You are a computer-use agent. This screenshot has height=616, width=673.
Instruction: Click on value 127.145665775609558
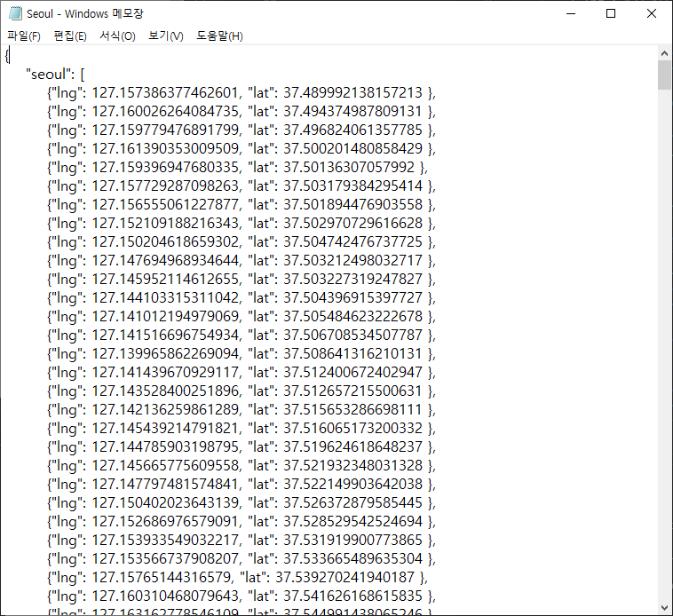[165, 466]
